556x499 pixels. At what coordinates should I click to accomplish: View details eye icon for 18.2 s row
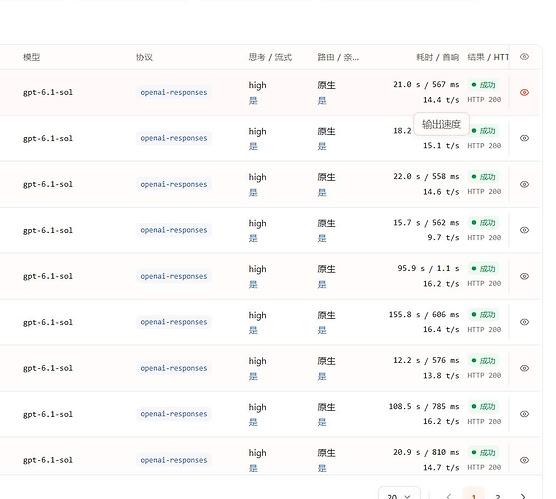click(x=524, y=138)
